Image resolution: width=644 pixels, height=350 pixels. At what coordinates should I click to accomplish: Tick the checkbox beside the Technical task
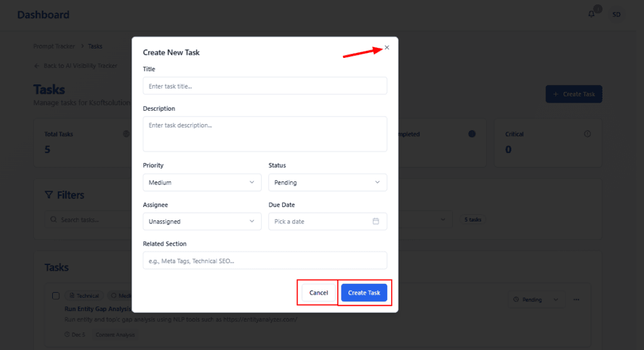tap(55, 296)
